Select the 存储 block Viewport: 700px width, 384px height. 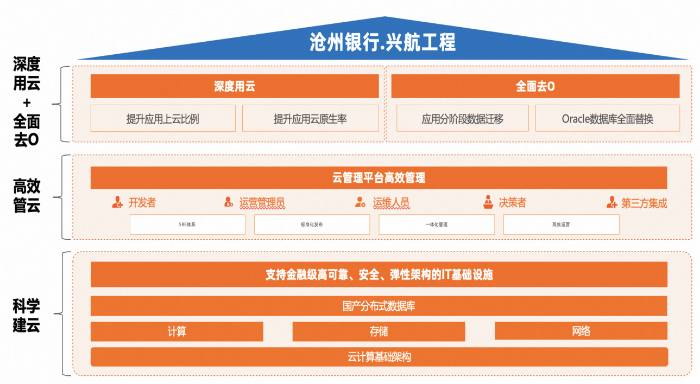click(x=379, y=331)
